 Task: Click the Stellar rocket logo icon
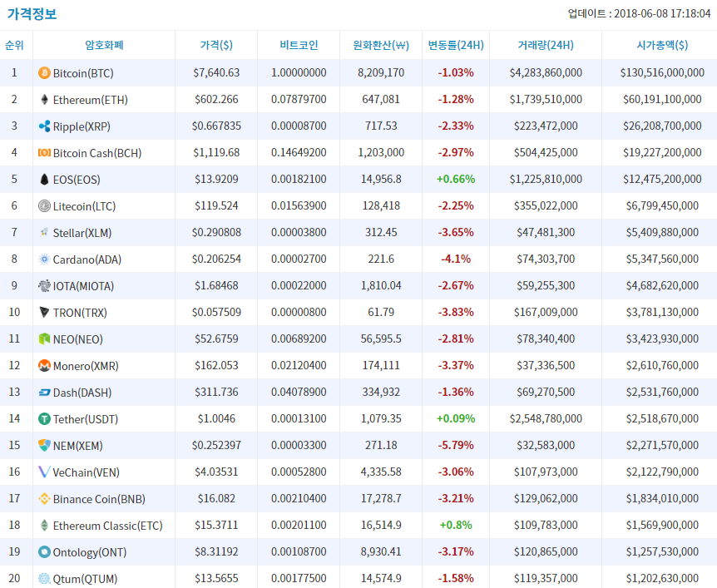coord(44,232)
